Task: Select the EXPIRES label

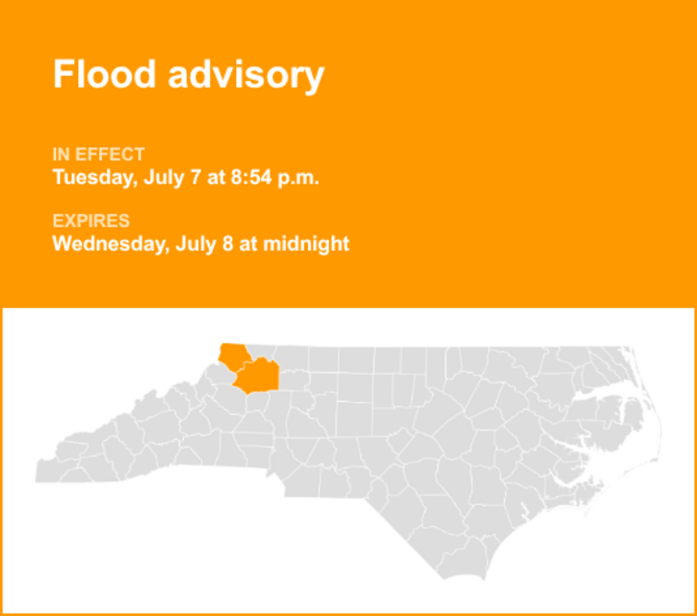Action: pyautogui.click(x=91, y=221)
